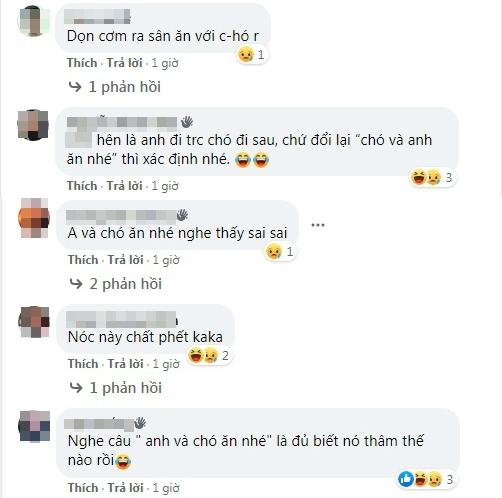
Task: Open the first commenter's profile avatar
Action: tap(33, 21)
